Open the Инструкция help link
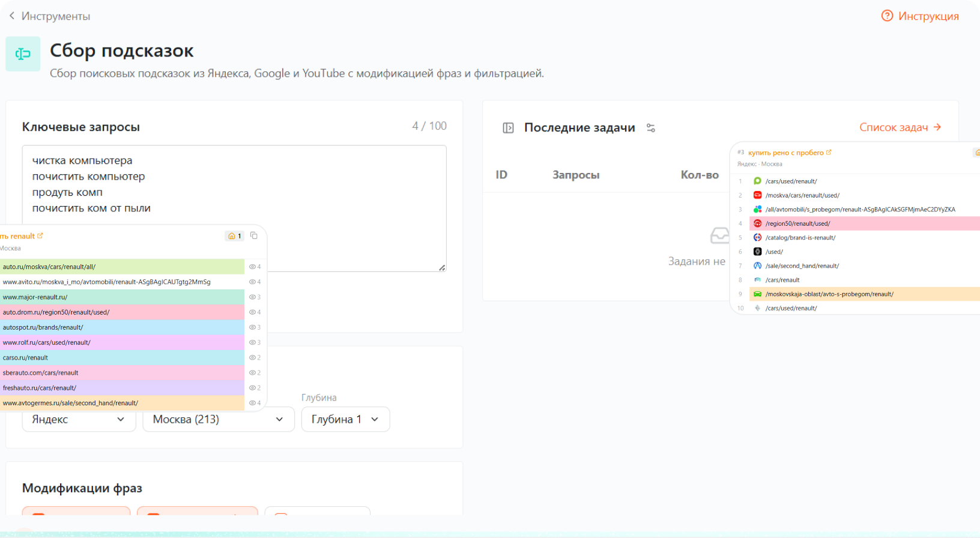The height and width of the screenshot is (538, 980). [928, 16]
